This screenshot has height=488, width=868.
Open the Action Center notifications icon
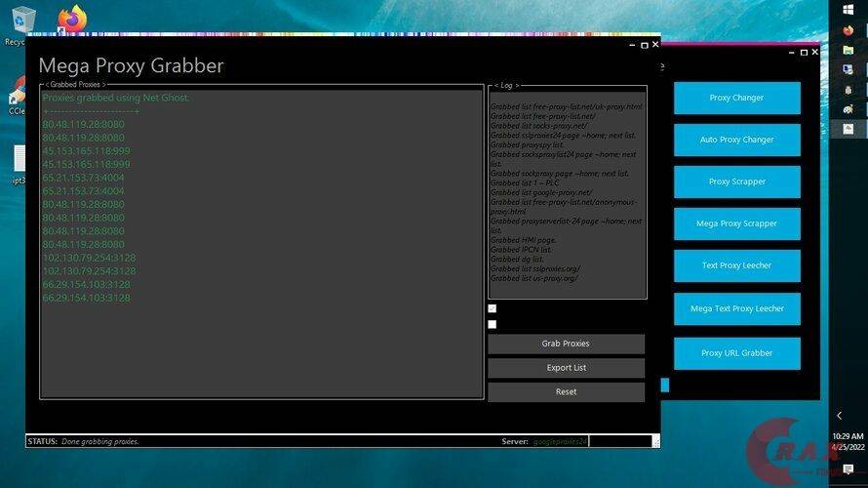pyautogui.click(x=848, y=469)
